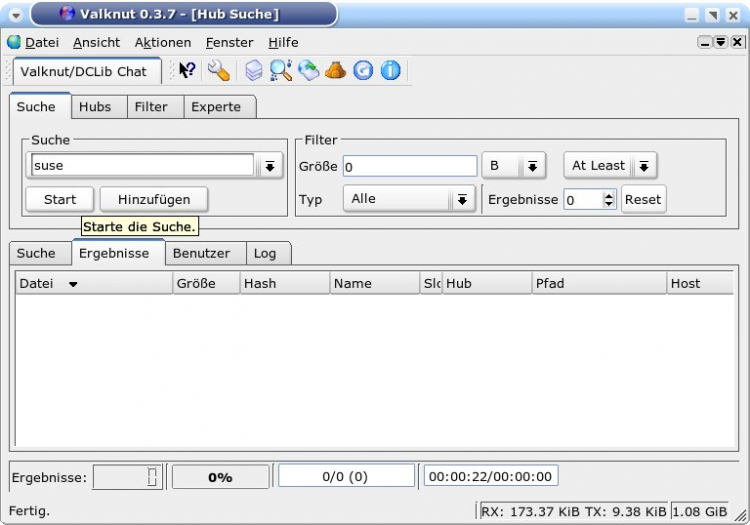Click the Ergebnisse indicator box in bottom bar

pos(128,477)
